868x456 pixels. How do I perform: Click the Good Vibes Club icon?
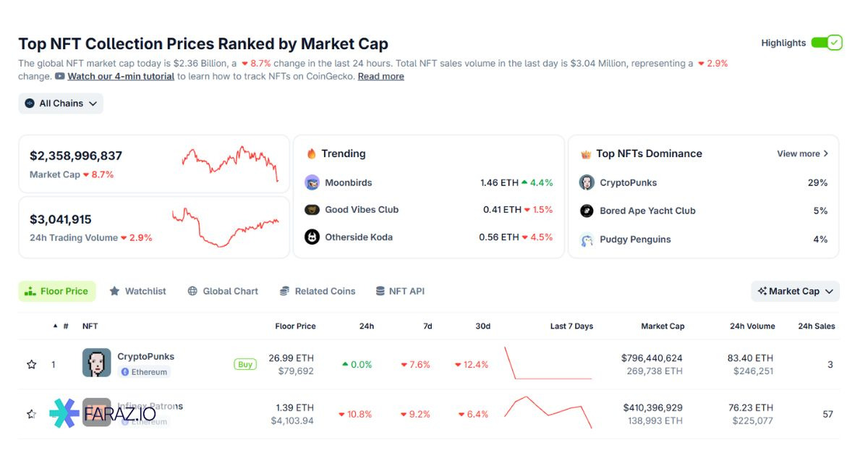312,210
